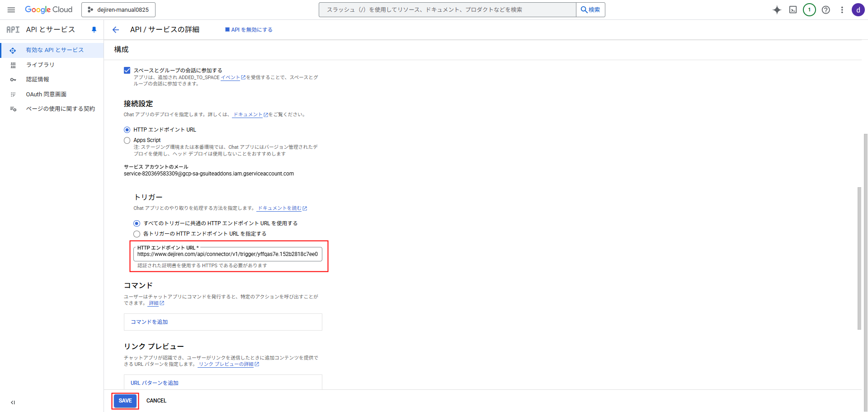The height and width of the screenshot is (412, 868).
Task: Uncheck スペースとグループの会話に参加する checkbox
Action: pyautogui.click(x=127, y=71)
